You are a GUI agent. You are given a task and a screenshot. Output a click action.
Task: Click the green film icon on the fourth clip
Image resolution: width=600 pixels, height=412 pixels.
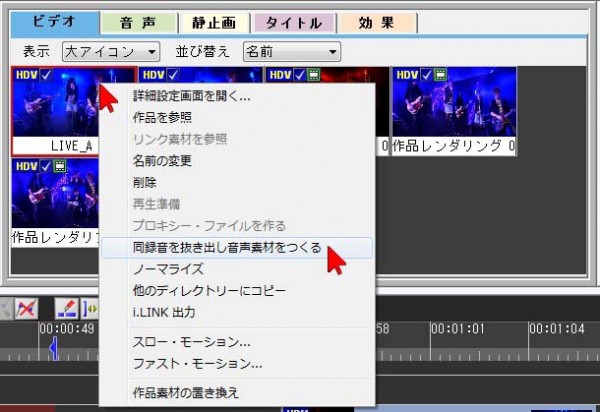point(441,75)
